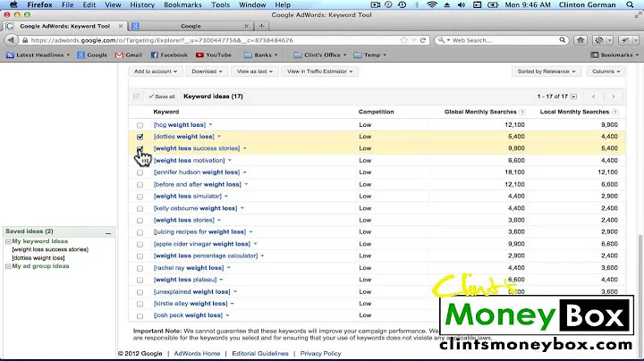Open Spotlight search in menu bar
The width and height of the screenshot is (644, 361).
coord(630,5)
